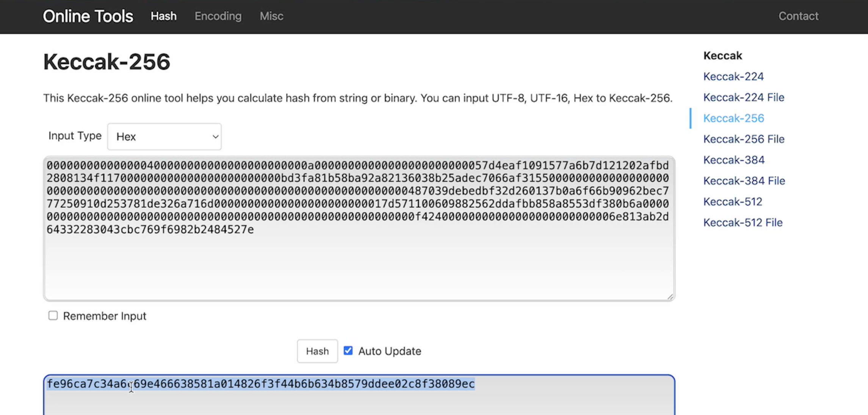Expand the Input Type Hex dropdown
868x415 pixels.
(x=165, y=137)
